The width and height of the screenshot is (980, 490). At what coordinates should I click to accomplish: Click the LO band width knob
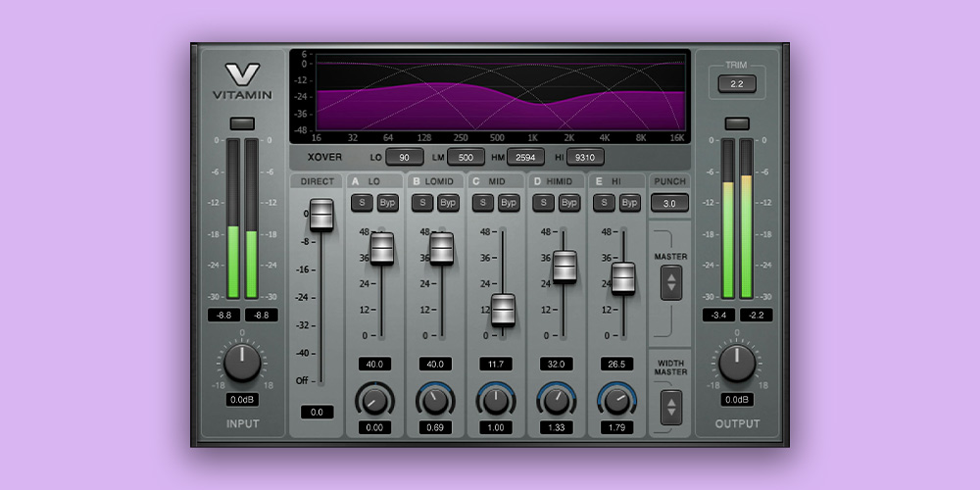click(x=374, y=401)
